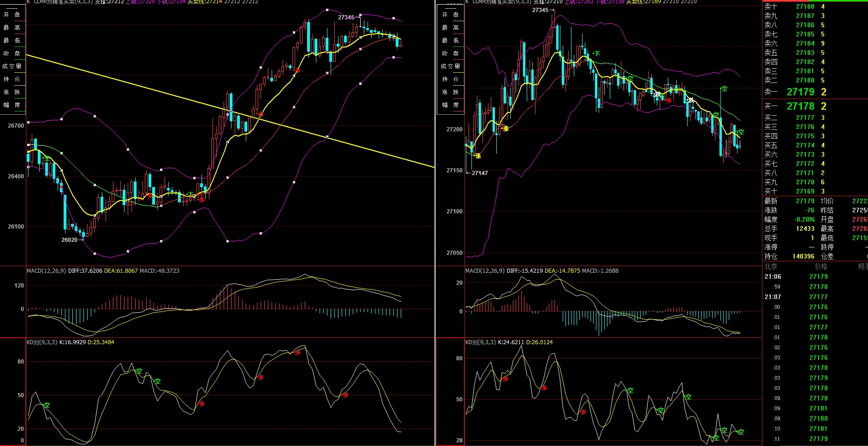Click the 26020 low label on left chart
The width and height of the screenshot is (868, 446).
pyautogui.click(x=70, y=240)
